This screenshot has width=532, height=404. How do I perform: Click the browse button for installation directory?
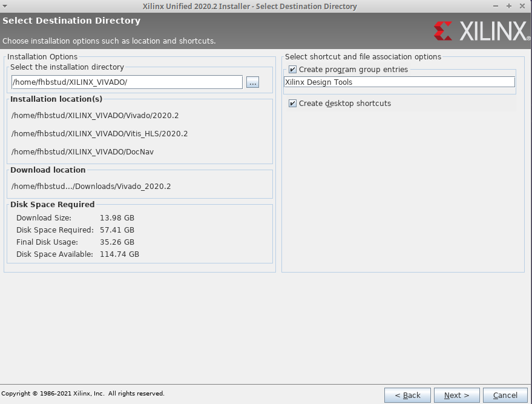pyautogui.click(x=253, y=82)
